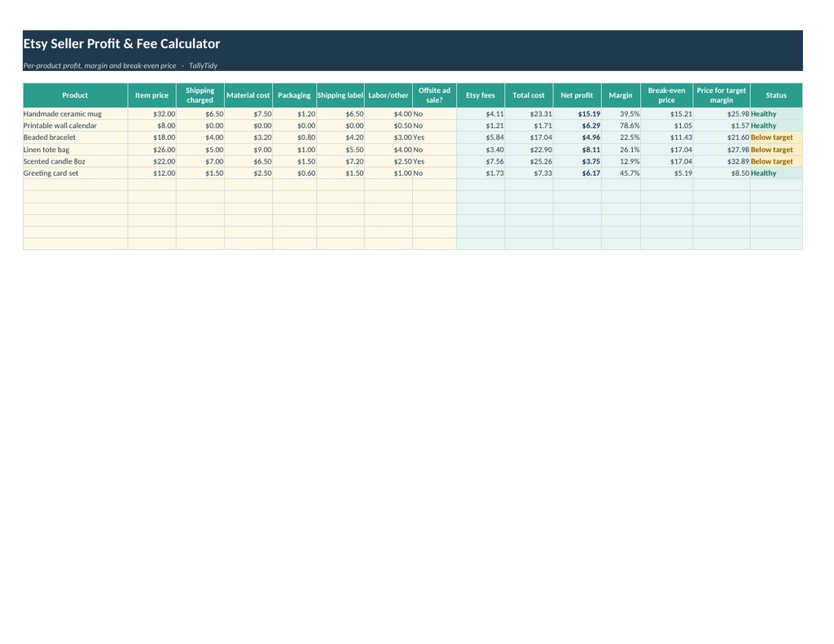834x644 pixels.
Task: Select the "Item price" column header
Action: tap(151, 95)
